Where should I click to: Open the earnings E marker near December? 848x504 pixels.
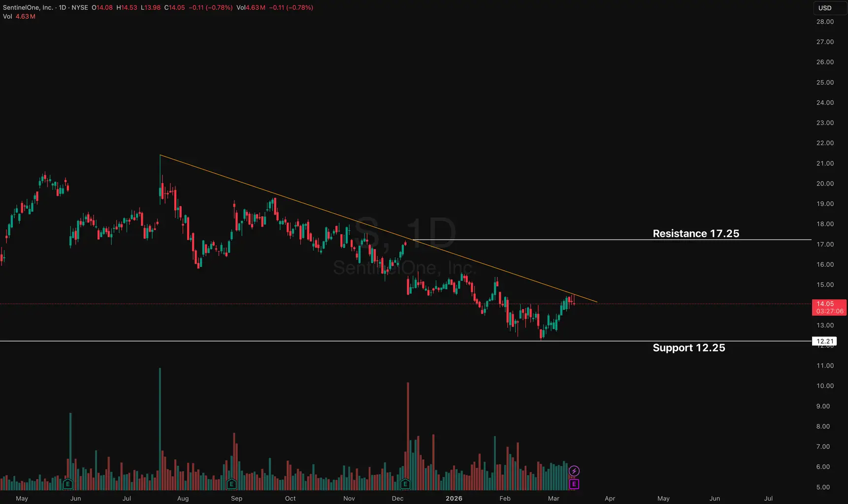405,484
